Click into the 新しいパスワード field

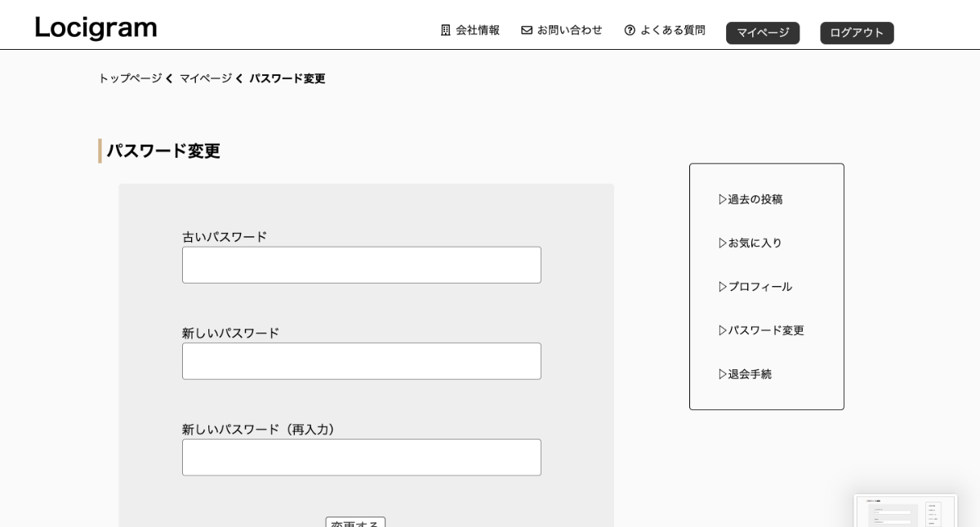tap(361, 361)
